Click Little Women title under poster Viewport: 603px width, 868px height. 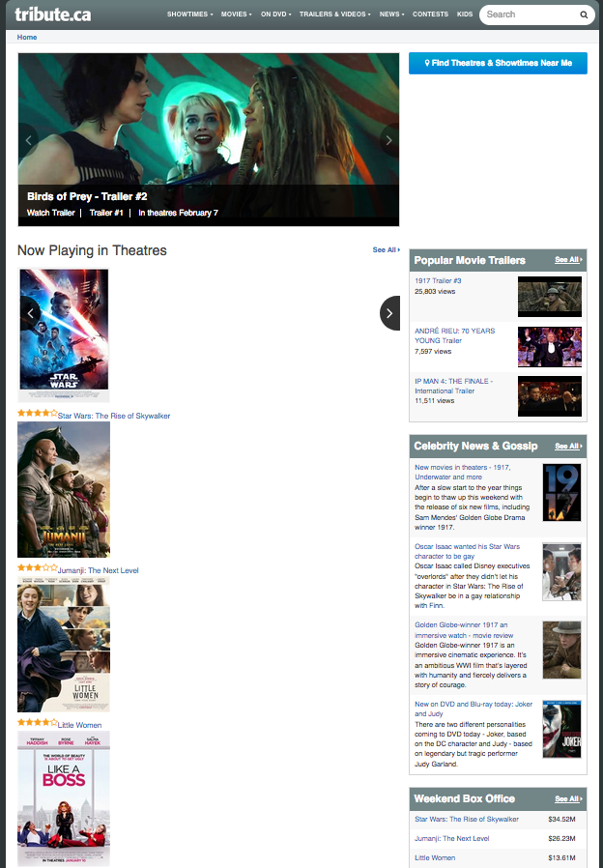tap(79, 725)
